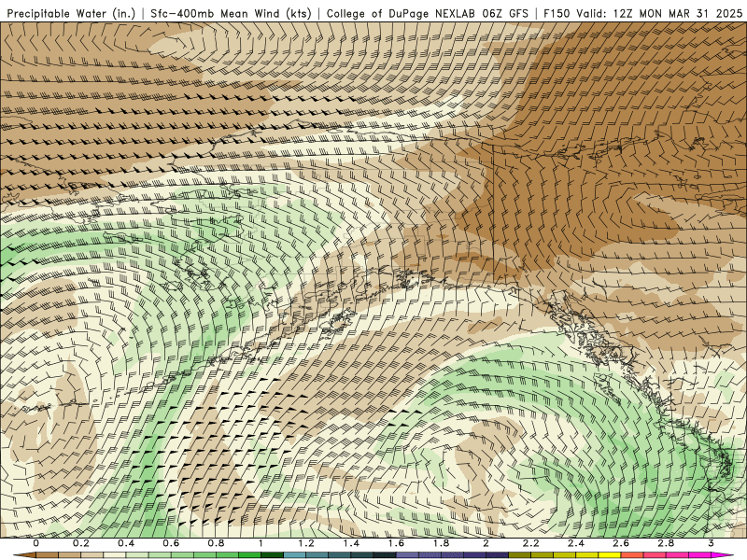Screen dimensions: 747x560
Task: Click the '0.6' legend scale label
Action: pyautogui.click(x=171, y=543)
